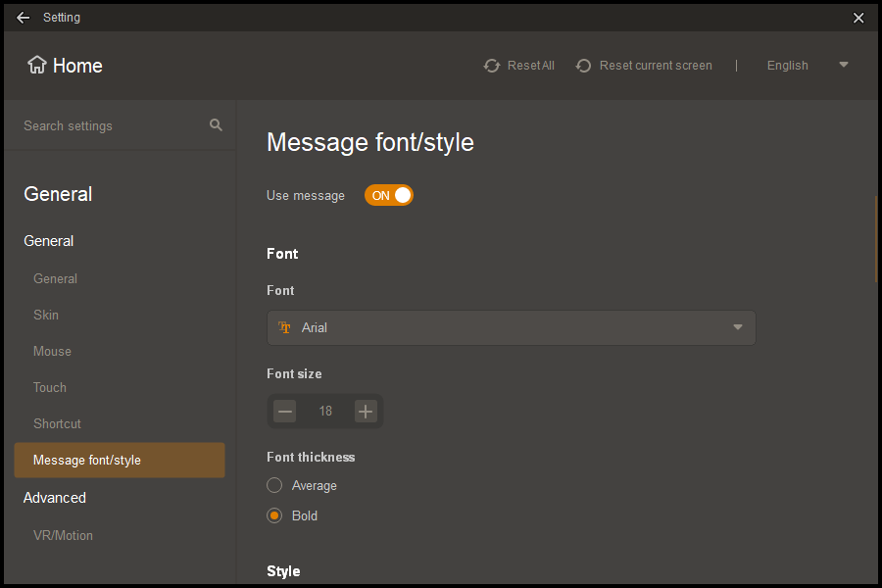Decrease font size with minus button

click(285, 412)
